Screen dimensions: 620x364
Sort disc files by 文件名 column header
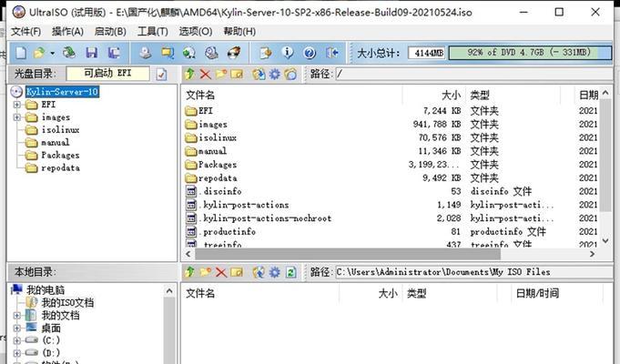point(200,95)
